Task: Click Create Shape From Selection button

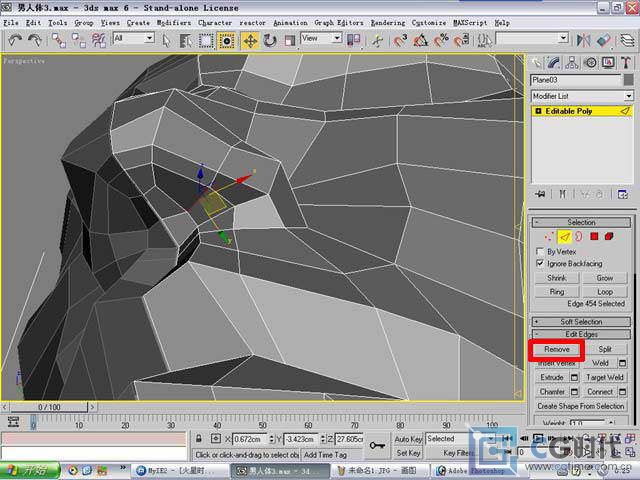Action: (581, 406)
